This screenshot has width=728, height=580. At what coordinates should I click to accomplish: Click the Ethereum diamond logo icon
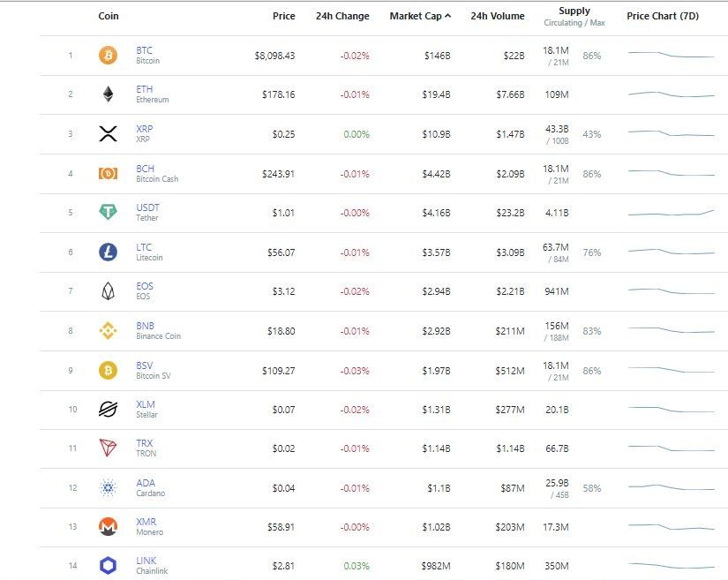pos(107,94)
